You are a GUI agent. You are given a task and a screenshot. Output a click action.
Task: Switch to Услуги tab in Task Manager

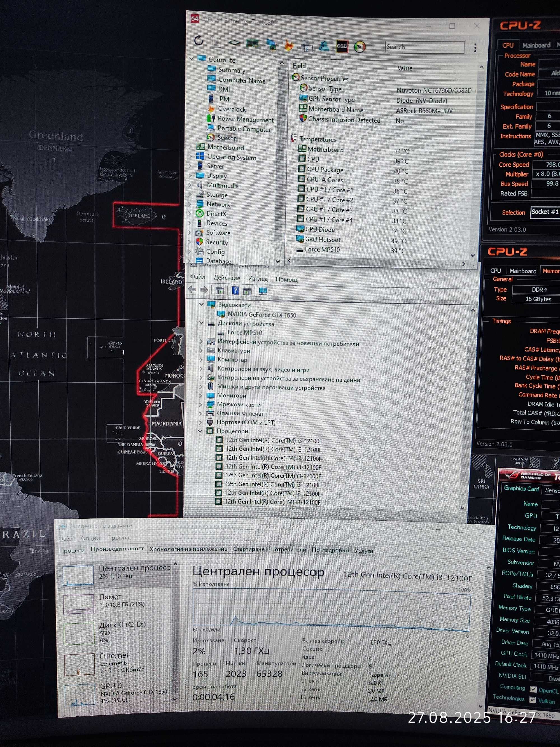pyautogui.click(x=363, y=551)
